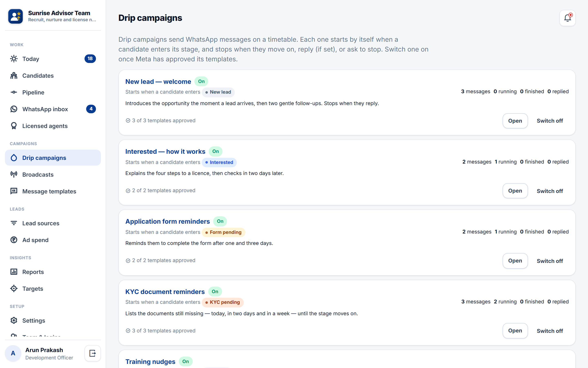Open Pipeline from sidebar
The height and width of the screenshot is (368, 588).
tap(53, 92)
